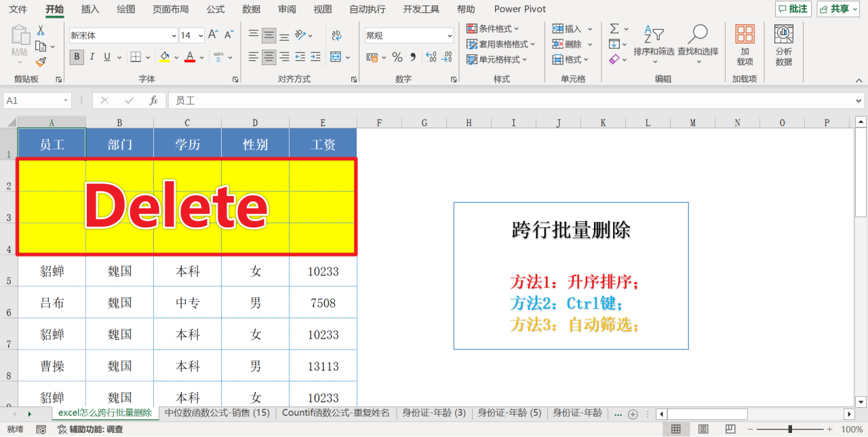The image size is (868, 437).
Task: Open the number format dropdown (常规)
Action: coord(450,35)
